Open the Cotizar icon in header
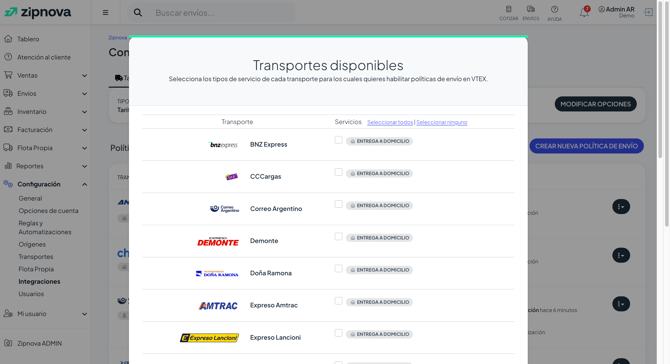 508,13
